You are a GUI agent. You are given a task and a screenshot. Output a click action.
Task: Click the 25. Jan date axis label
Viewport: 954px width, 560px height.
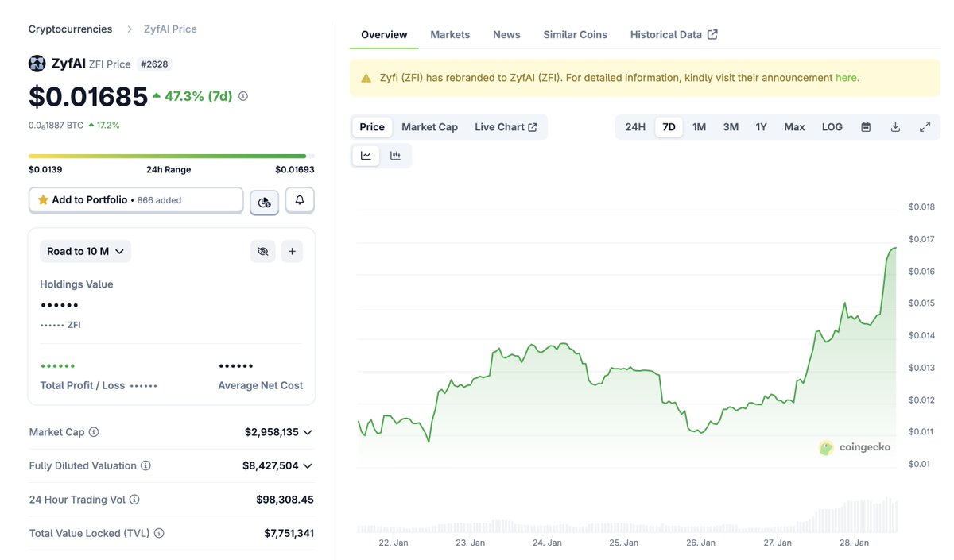[x=624, y=543]
